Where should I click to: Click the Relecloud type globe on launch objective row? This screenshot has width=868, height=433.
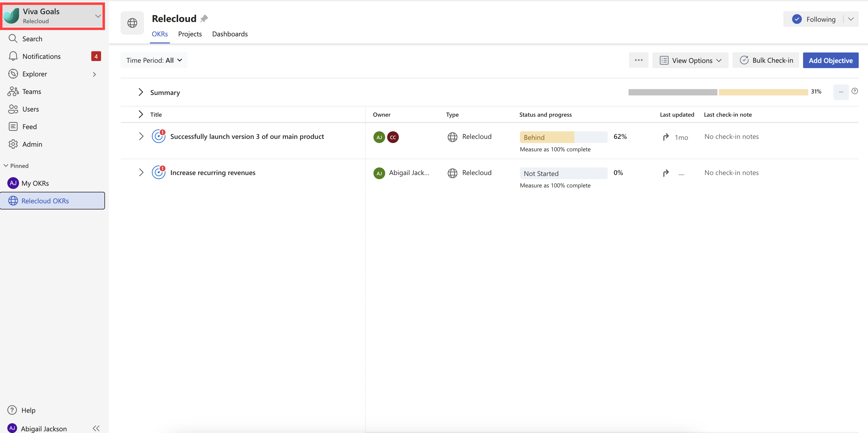452,137
